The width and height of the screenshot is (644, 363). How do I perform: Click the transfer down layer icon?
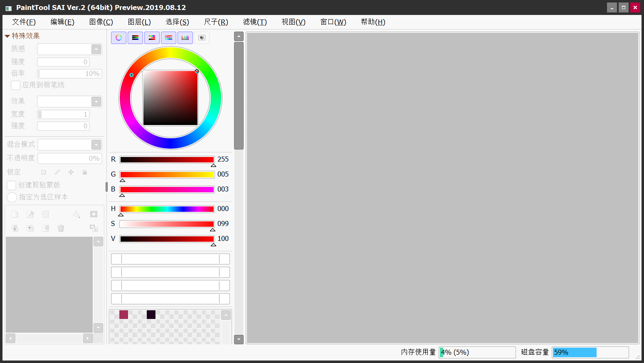(15, 228)
